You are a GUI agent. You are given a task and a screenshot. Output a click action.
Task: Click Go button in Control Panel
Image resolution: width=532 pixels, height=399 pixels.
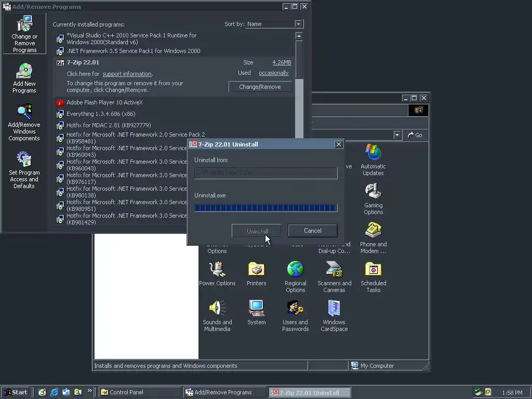pyautogui.click(x=415, y=135)
